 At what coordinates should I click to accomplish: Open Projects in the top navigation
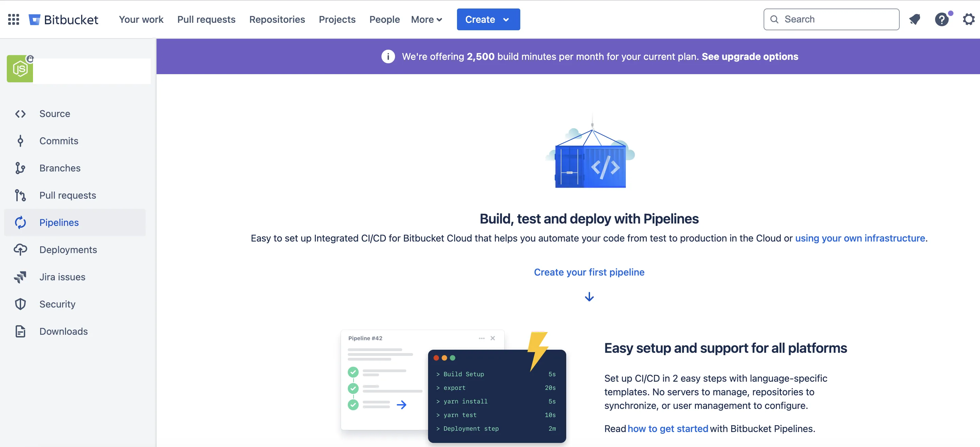pyautogui.click(x=337, y=19)
